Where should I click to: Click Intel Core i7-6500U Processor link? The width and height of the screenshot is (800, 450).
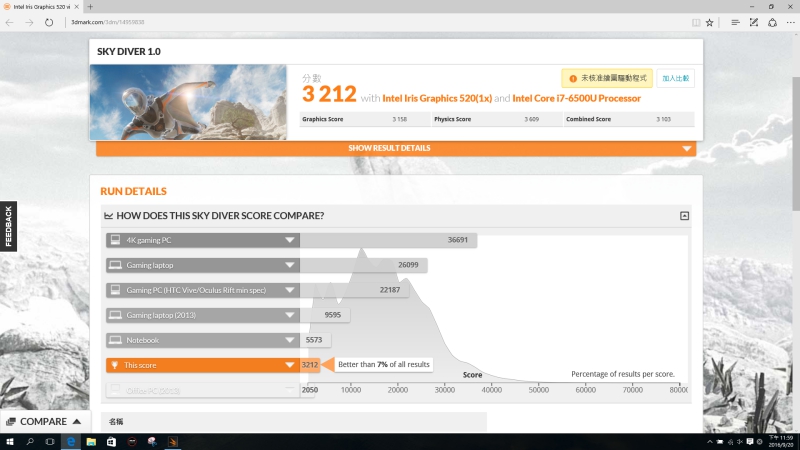click(577, 98)
